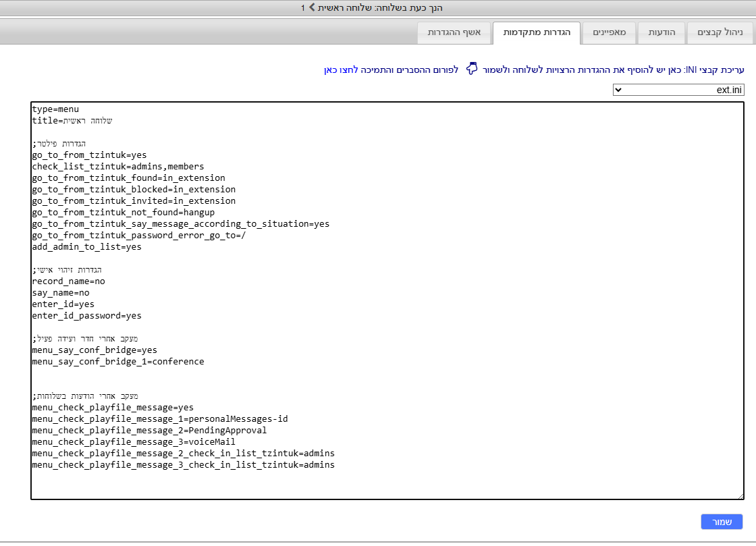Select the מאפיינים tab

click(x=609, y=32)
